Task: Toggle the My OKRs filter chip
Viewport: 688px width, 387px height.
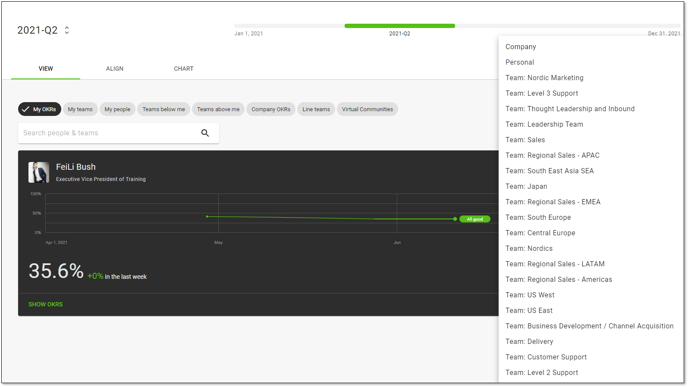Action: coord(40,109)
